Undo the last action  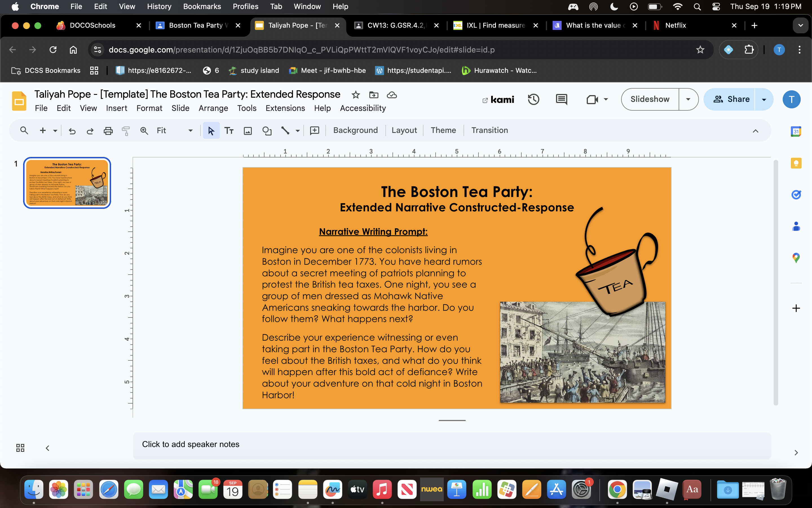tap(72, 130)
